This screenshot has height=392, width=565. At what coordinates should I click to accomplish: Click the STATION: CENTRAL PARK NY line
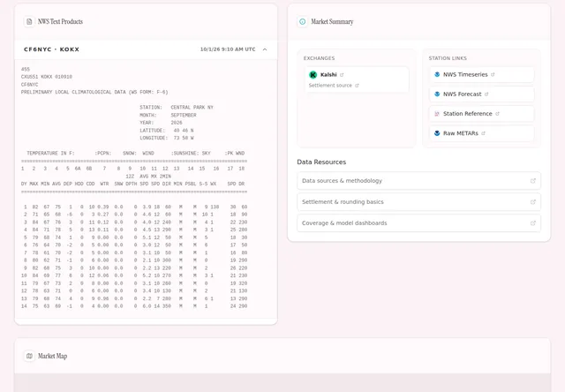177,108
